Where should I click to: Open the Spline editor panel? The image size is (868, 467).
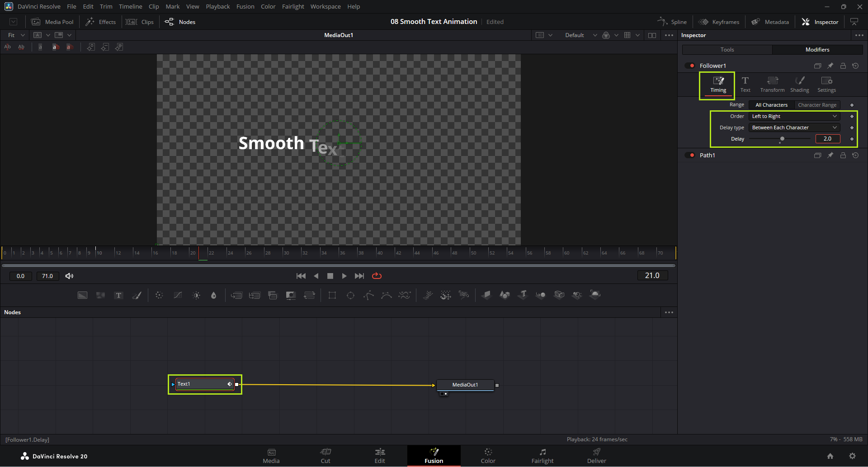pos(672,22)
